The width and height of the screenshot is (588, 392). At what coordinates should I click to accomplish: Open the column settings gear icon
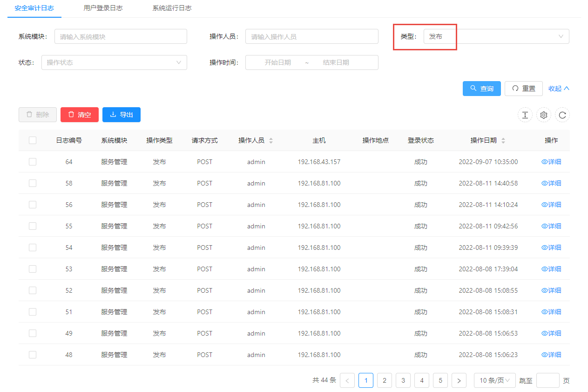point(543,115)
